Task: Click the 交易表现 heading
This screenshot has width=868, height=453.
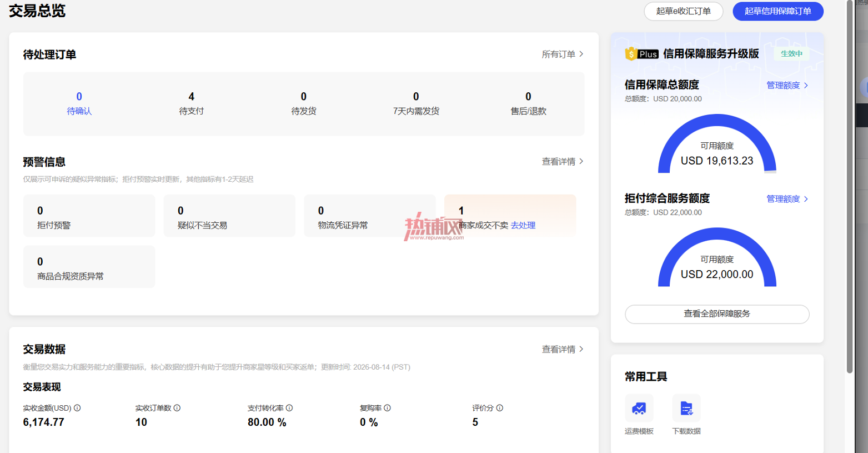Action: [42, 387]
